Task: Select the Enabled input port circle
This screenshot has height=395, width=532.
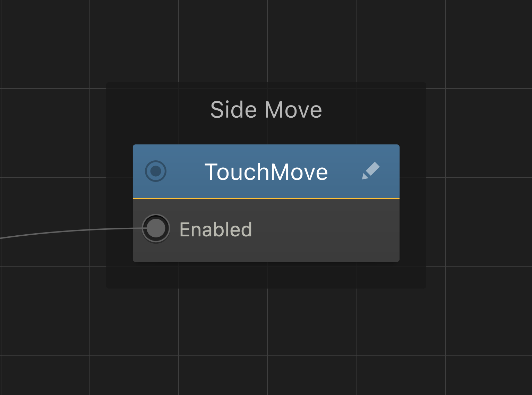Action: tap(156, 228)
